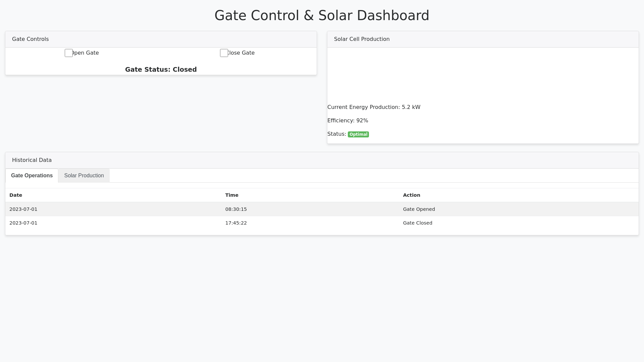This screenshot has width=644, height=362.
Task: Select the Efficiency 92% reading
Action: pos(347,120)
